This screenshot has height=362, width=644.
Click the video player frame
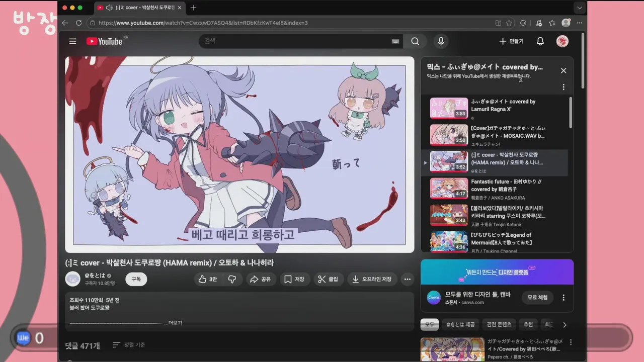239,154
